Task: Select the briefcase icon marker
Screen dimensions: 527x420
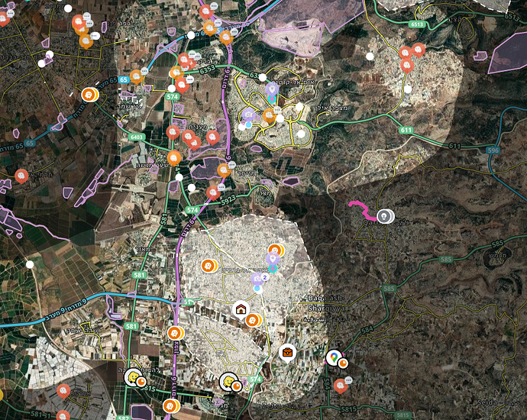Action: point(287,353)
